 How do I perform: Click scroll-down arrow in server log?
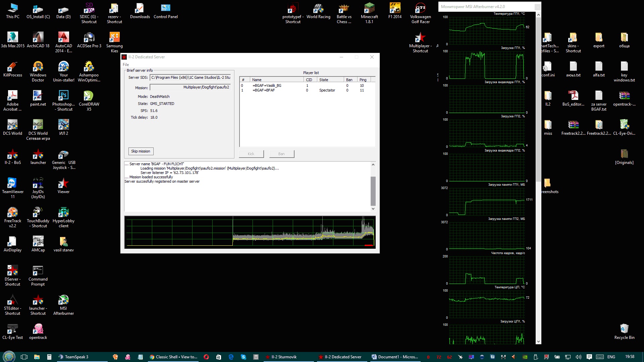(373, 209)
